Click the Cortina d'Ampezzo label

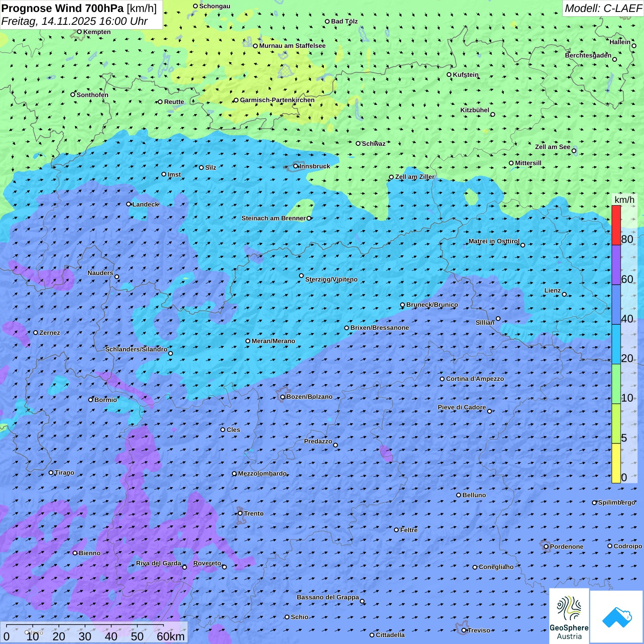(475, 379)
